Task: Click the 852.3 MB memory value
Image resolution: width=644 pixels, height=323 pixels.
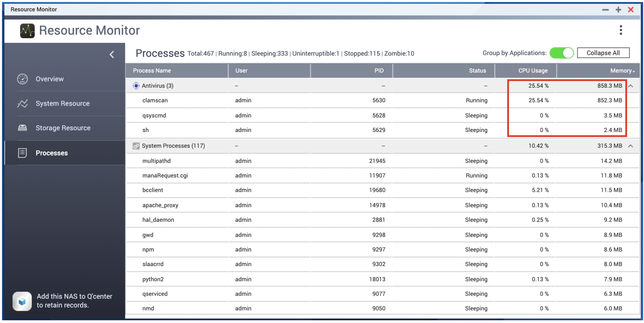Action: [x=610, y=100]
